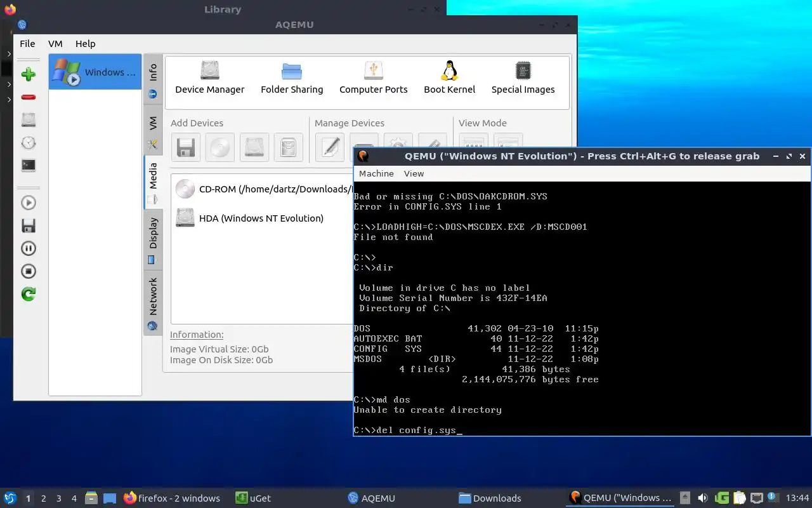Add a hard disk device

(254, 147)
